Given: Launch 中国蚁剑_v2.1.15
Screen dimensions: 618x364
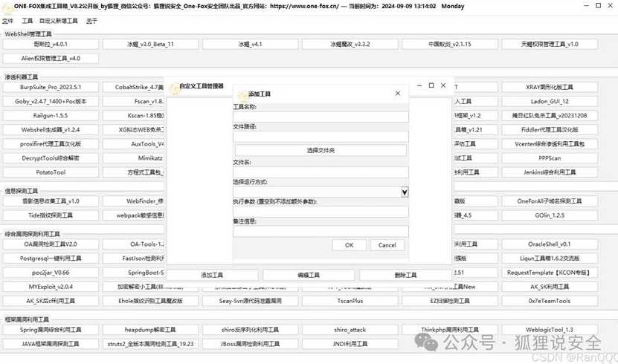Looking at the screenshot, I should click(x=450, y=44).
